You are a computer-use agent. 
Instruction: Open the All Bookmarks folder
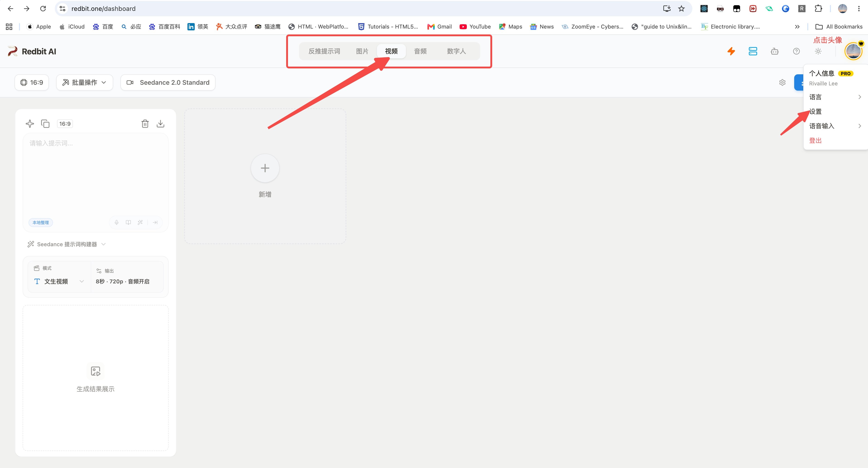point(839,27)
